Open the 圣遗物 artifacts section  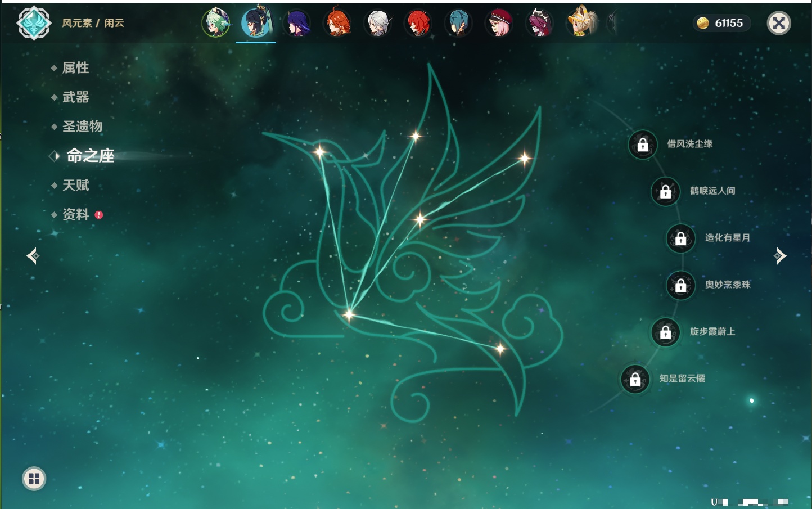point(82,127)
